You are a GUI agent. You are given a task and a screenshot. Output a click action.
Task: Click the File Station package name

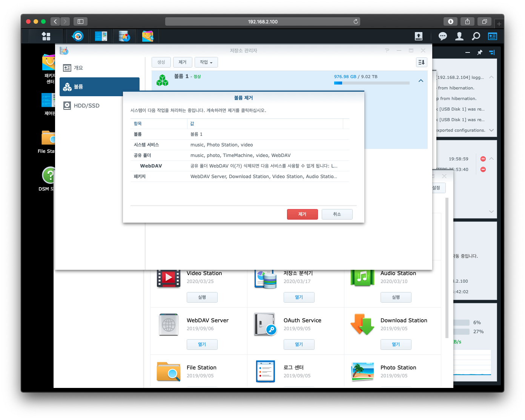click(201, 368)
